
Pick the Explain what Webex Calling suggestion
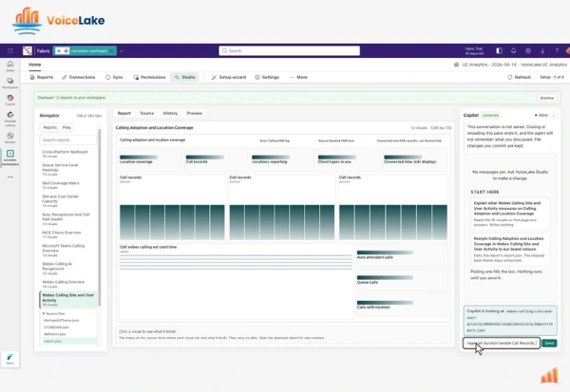tap(510, 214)
